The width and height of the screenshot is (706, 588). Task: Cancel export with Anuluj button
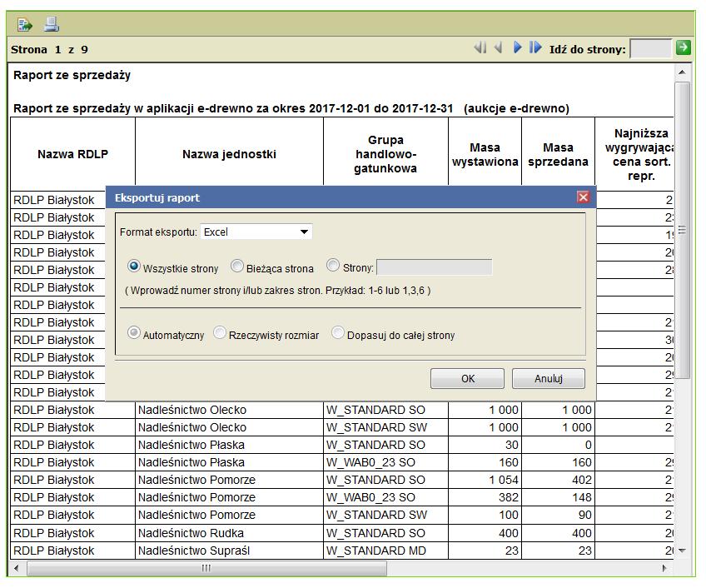click(x=549, y=378)
